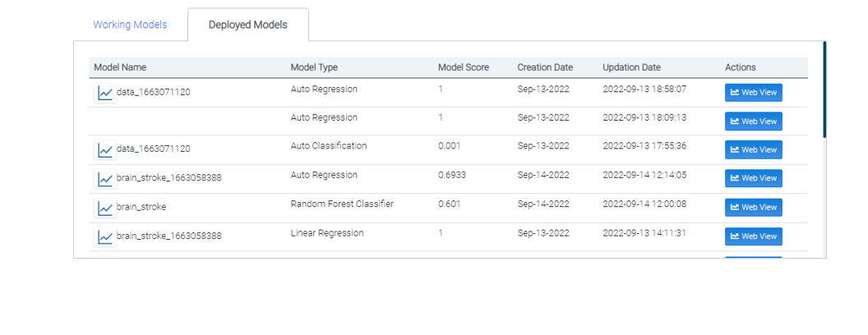Click the Model Score column header
The height and width of the screenshot is (335, 868).
coord(463,67)
